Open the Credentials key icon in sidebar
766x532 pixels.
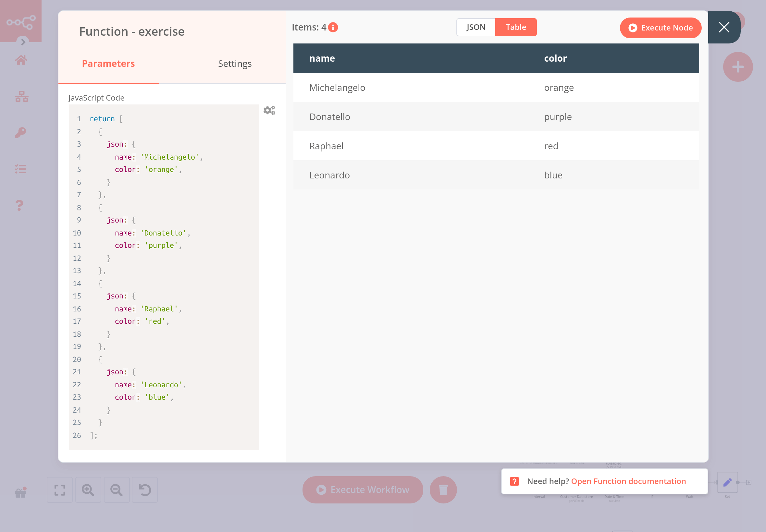coord(21,133)
